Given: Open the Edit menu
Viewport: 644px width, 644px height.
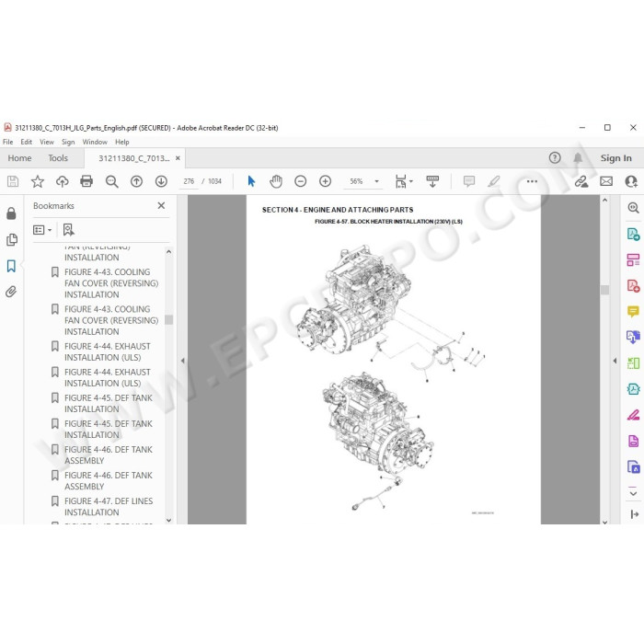Looking at the screenshot, I should 27,142.
